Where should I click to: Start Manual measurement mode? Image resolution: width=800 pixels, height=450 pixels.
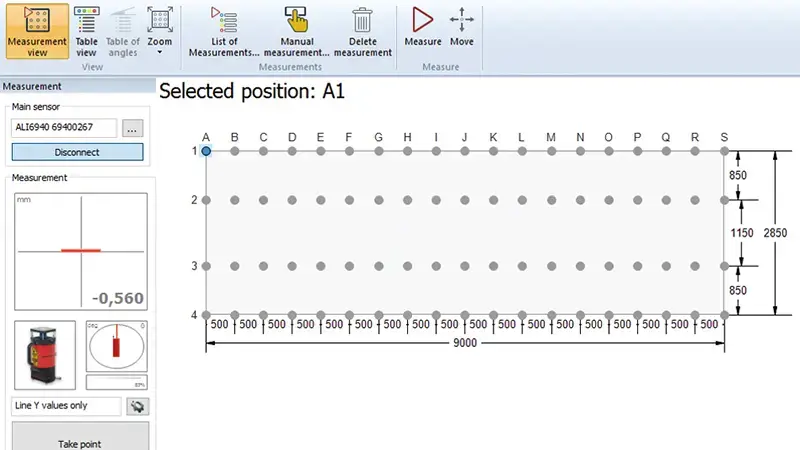pos(296,31)
